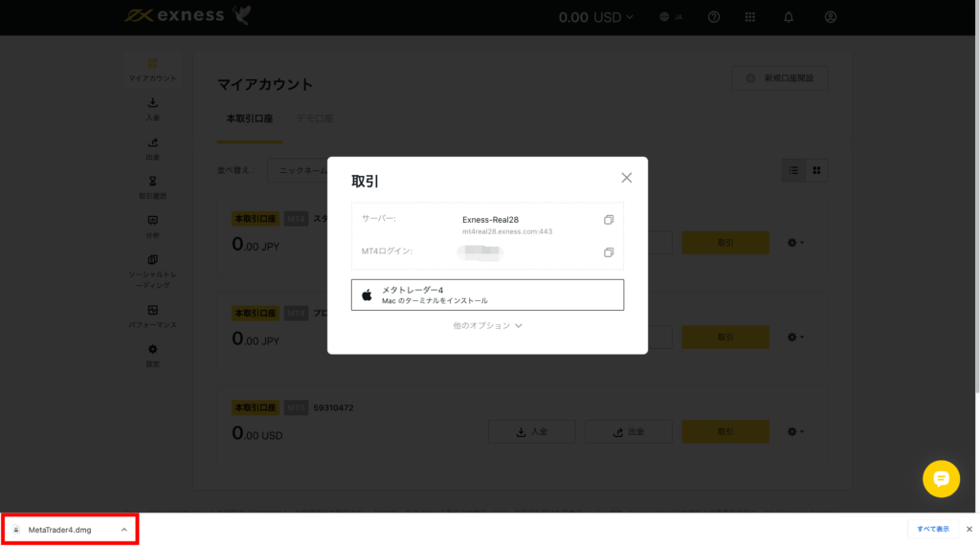Viewport: 980px width, 546px height.
Task: Open the notifications bell
Action: coord(789,17)
